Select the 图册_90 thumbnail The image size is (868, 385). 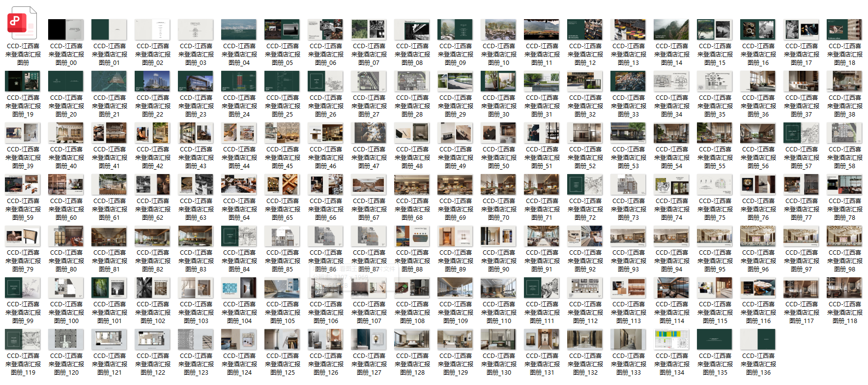[498, 236]
